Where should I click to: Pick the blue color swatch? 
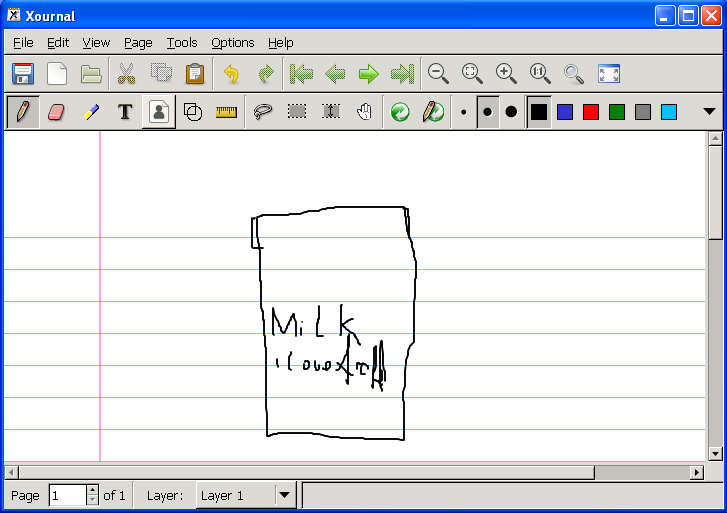565,112
